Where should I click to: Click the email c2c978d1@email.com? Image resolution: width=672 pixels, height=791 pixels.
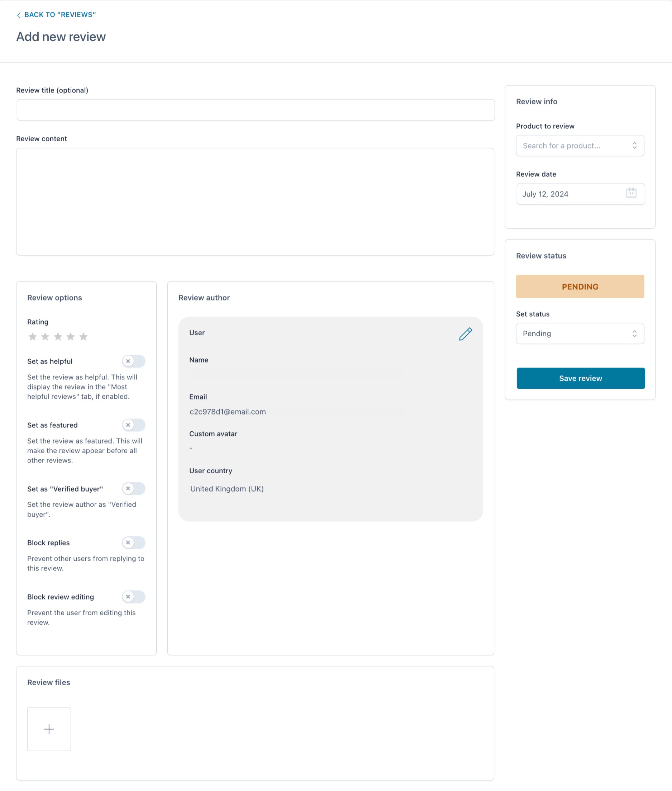(x=228, y=412)
